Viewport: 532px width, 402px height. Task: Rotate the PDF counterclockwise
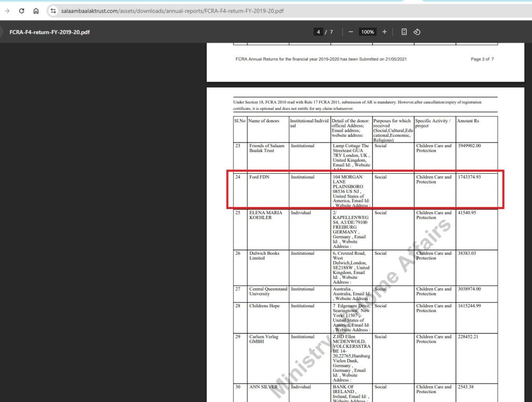(x=417, y=32)
